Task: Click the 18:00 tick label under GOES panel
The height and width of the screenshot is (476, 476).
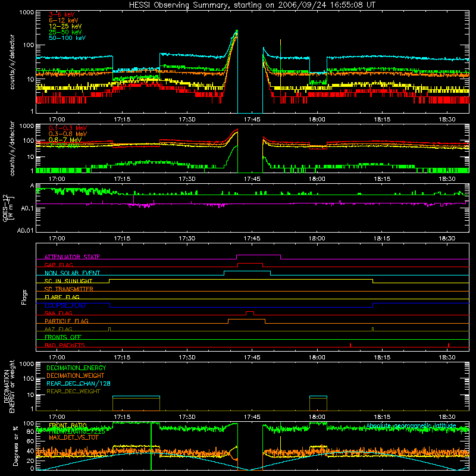Action: point(317,239)
